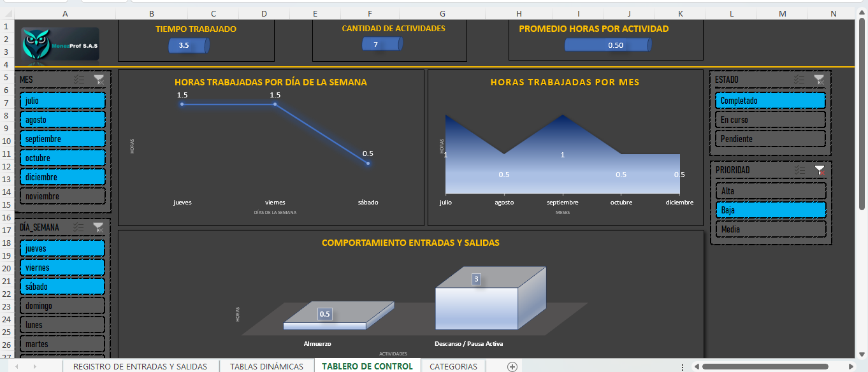Toggle multi-select in the DÍA_SEMANA slicer
Image resolution: width=868 pixels, height=372 pixels.
(79, 227)
